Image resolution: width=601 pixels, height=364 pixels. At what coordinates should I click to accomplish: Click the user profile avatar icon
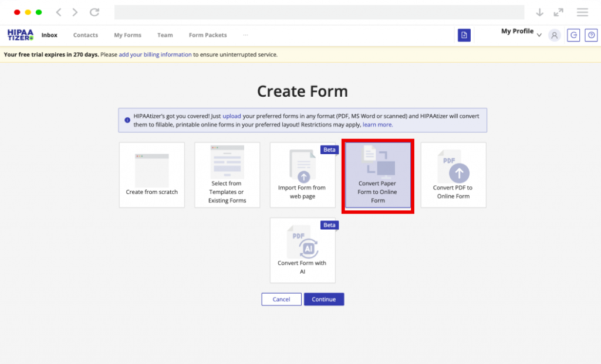(554, 35)
